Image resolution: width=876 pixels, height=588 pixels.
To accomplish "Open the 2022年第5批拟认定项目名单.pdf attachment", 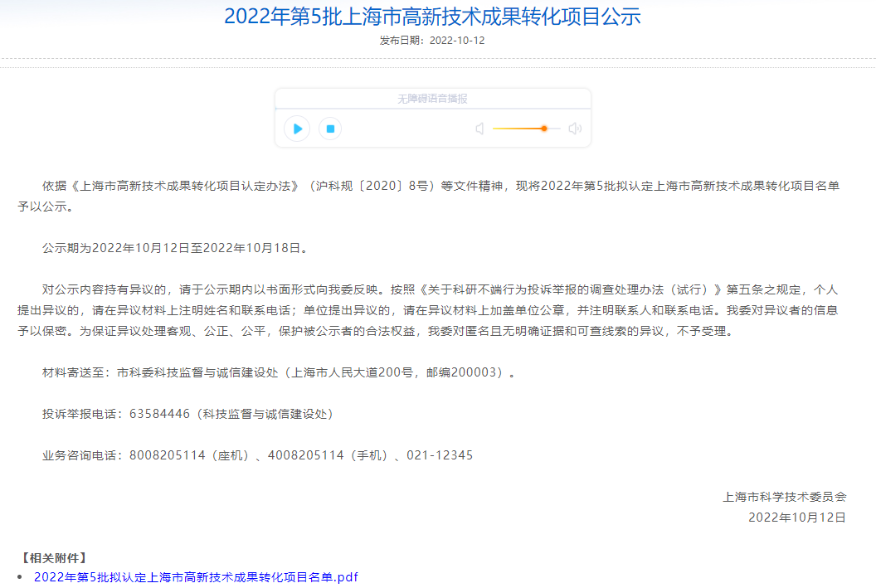I will pos(196,577).
